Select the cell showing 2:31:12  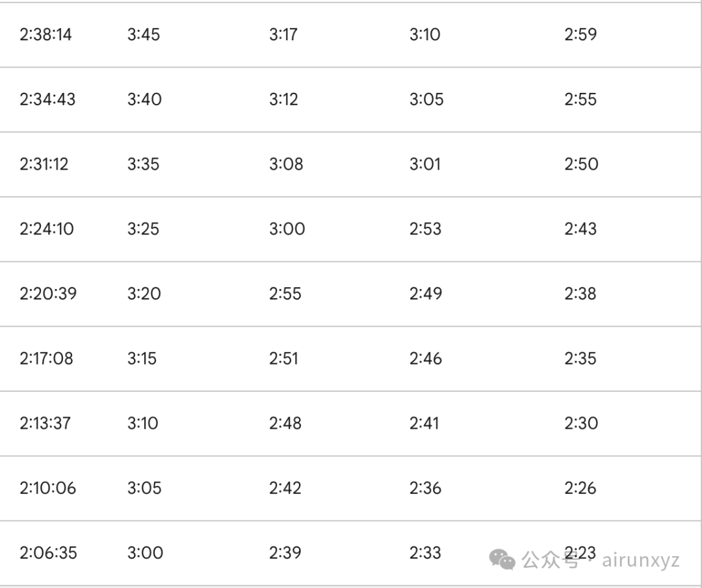click(44, 164)
